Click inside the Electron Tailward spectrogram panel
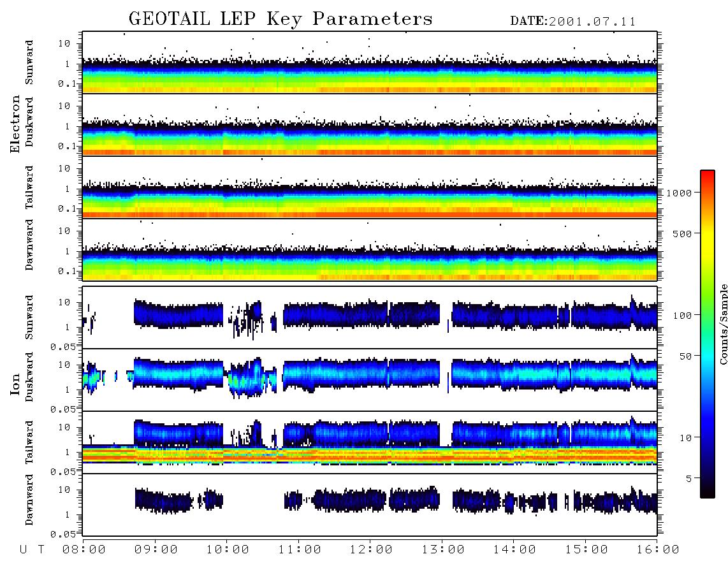 [370, 187]
